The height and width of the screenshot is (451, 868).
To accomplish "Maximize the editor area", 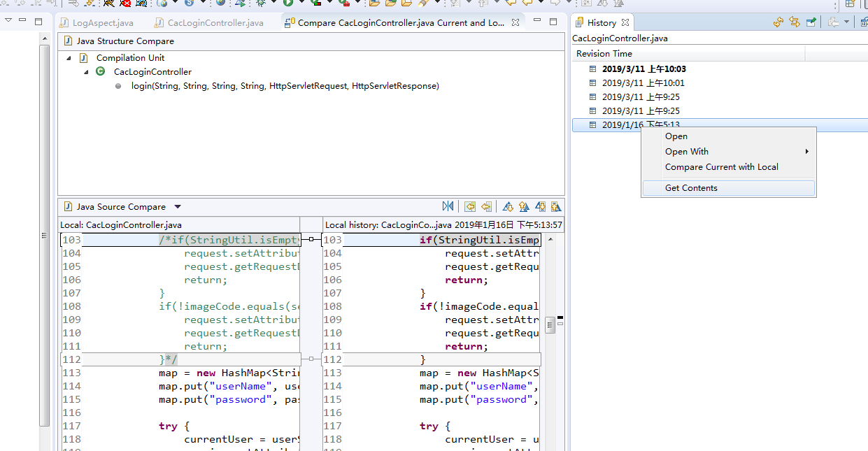I will tap(553, 22).
